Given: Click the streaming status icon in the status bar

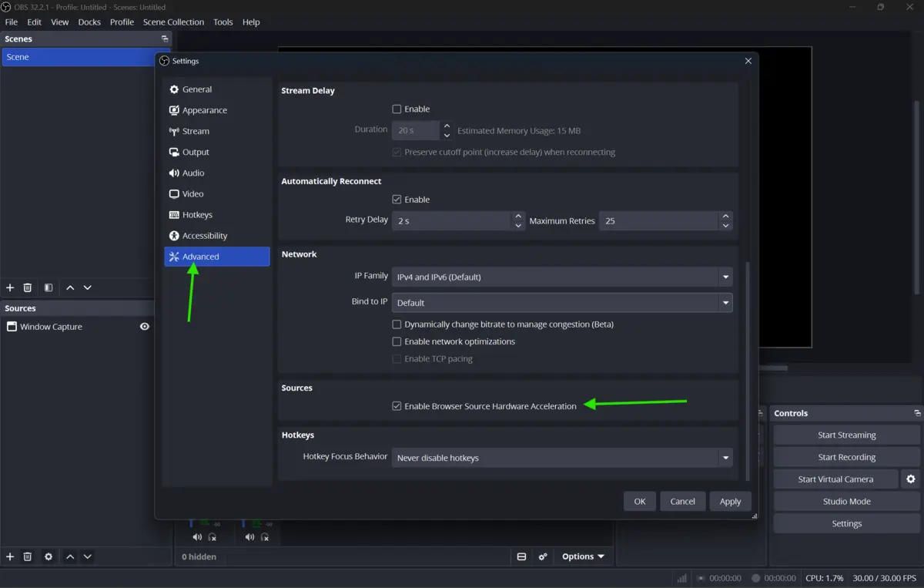Looking at the screenshot, I should click(x=700, y=578).
